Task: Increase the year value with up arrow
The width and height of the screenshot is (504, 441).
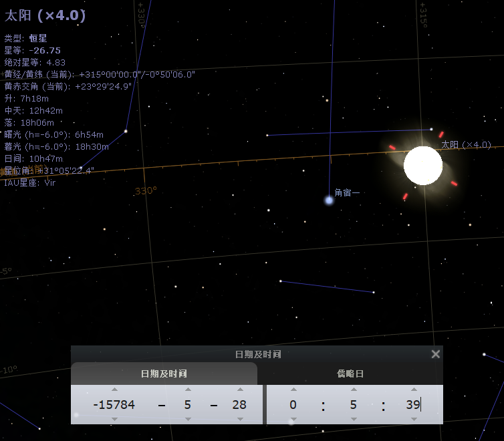Action: tap(114, 390)
